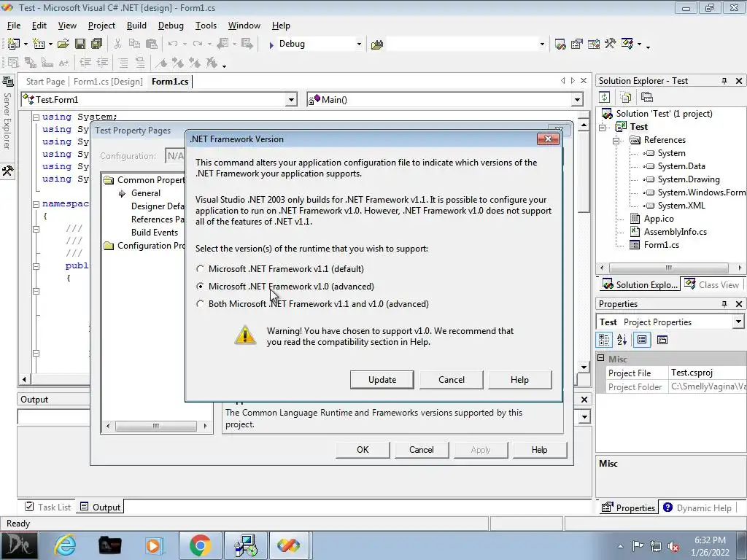
Task: Click the Open File toolbar icon
Action: [x=63, y=44]
